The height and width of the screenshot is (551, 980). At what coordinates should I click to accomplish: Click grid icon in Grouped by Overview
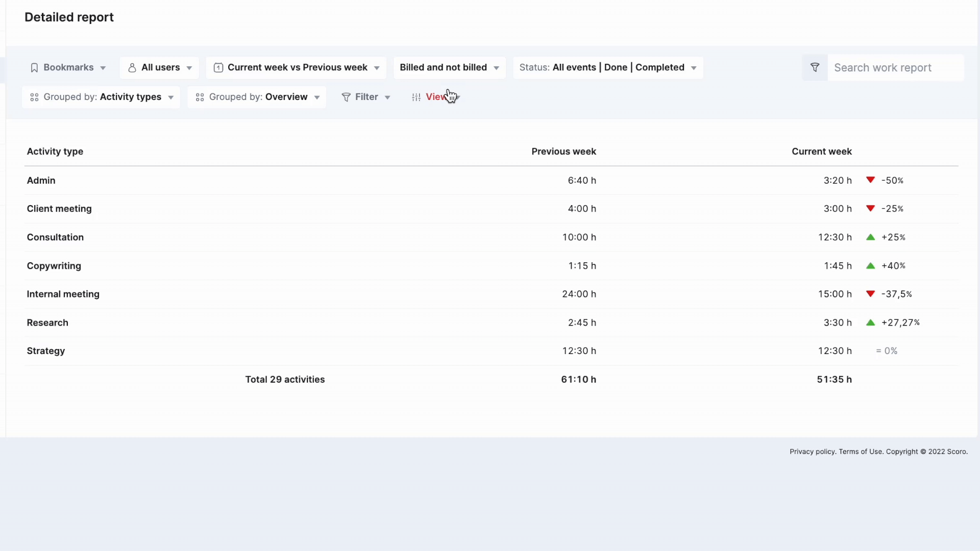tap(200, 97)
